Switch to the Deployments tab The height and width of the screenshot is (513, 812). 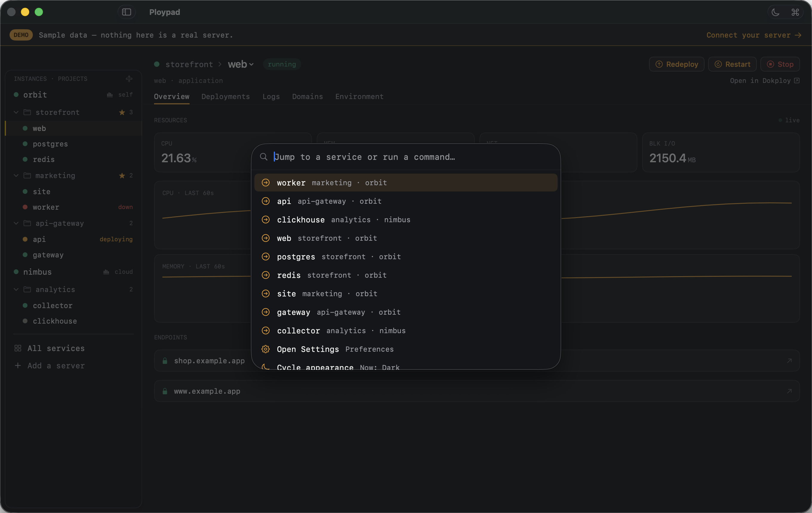[x=226, y=97]
